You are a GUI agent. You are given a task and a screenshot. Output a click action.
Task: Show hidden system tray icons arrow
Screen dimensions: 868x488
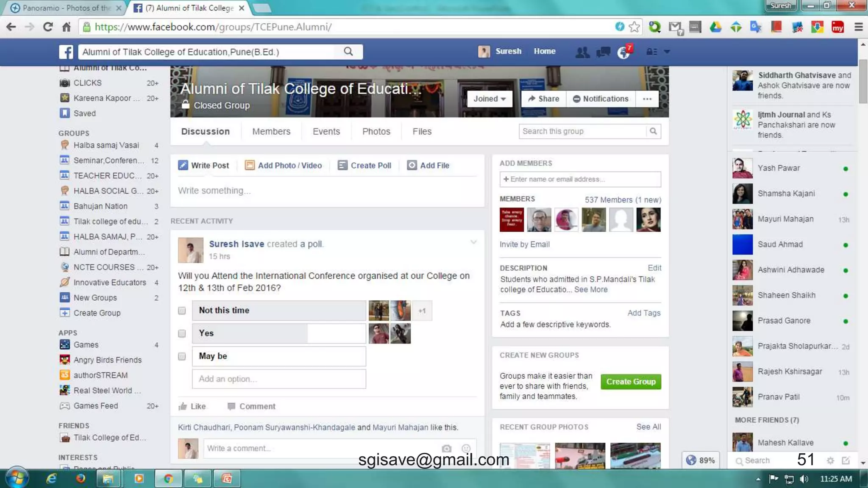(x=758, y=479)
